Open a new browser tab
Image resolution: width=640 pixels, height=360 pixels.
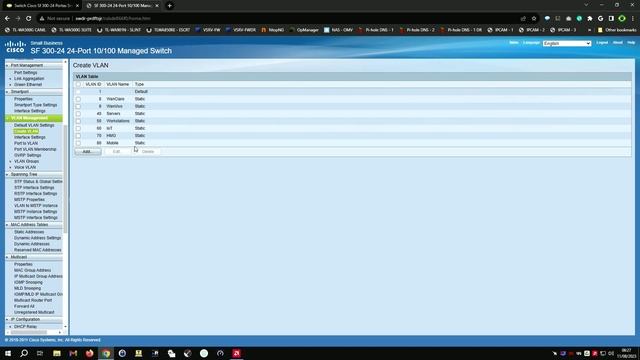click(x=169, y=6)
